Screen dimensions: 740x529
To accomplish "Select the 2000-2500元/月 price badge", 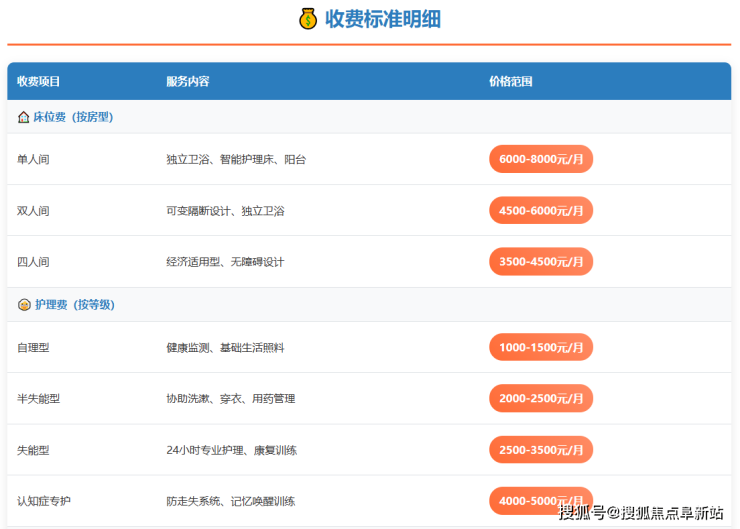I will (540, 398).
